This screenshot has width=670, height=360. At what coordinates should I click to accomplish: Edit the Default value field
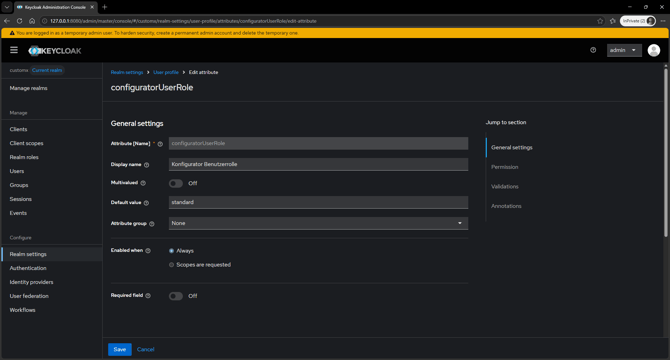point(318,202)
